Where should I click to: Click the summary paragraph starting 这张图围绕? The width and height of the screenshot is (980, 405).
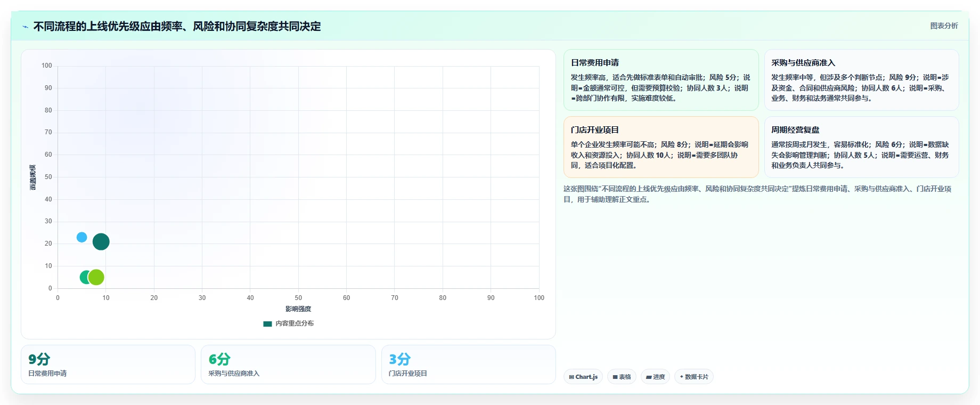pyautogui.click(x=757, y=194)
